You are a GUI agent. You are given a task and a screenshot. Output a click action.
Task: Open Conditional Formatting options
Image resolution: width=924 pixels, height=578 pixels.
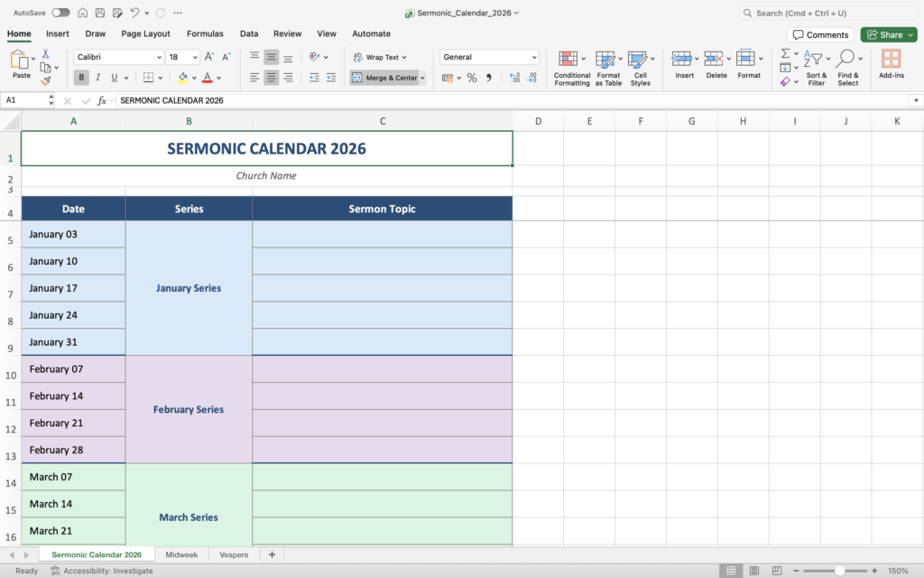(x=571, y=68)
